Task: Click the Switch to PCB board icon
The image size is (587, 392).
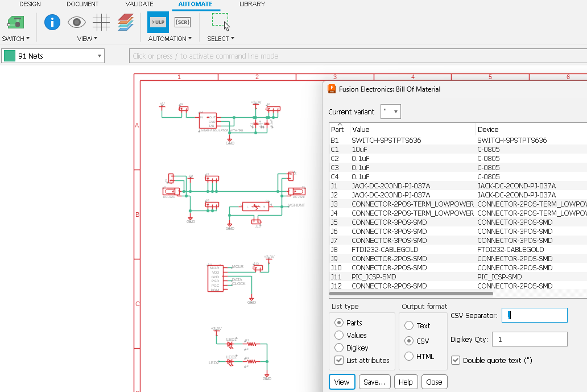Action: click(x=16, y=22)
